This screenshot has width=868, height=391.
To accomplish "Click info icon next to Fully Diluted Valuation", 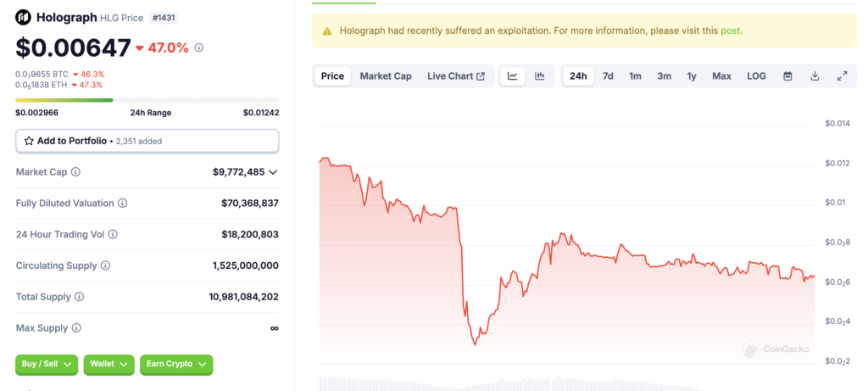I will (x=122, y=204).
